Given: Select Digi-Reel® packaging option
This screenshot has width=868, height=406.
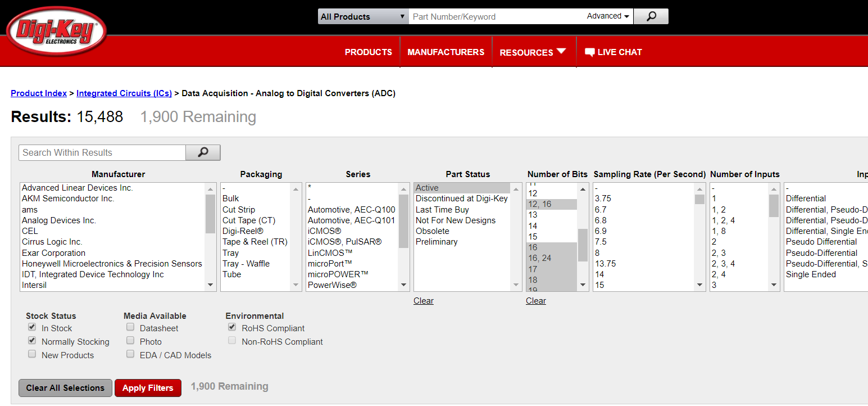Looking at the screenshot, I should [x=256, y=231].
